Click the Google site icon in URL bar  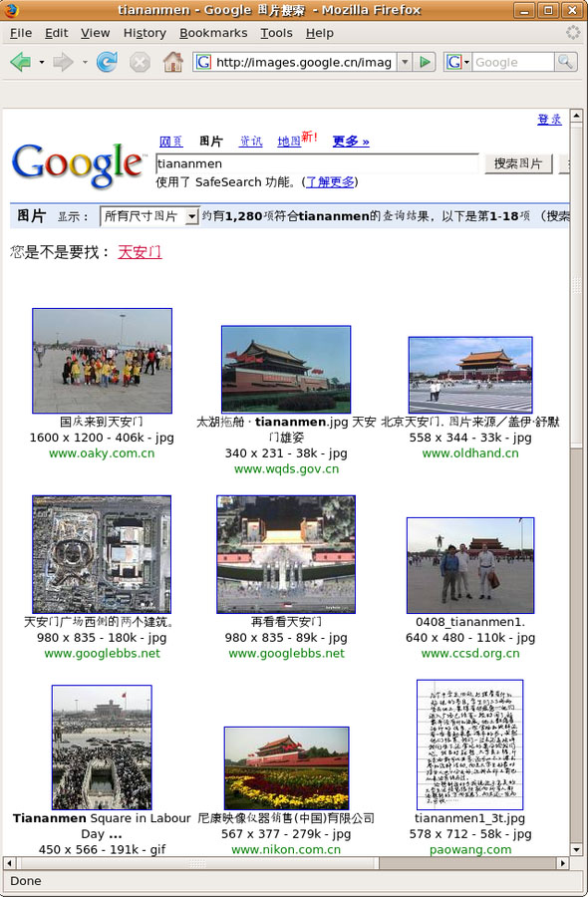point(203,62)
